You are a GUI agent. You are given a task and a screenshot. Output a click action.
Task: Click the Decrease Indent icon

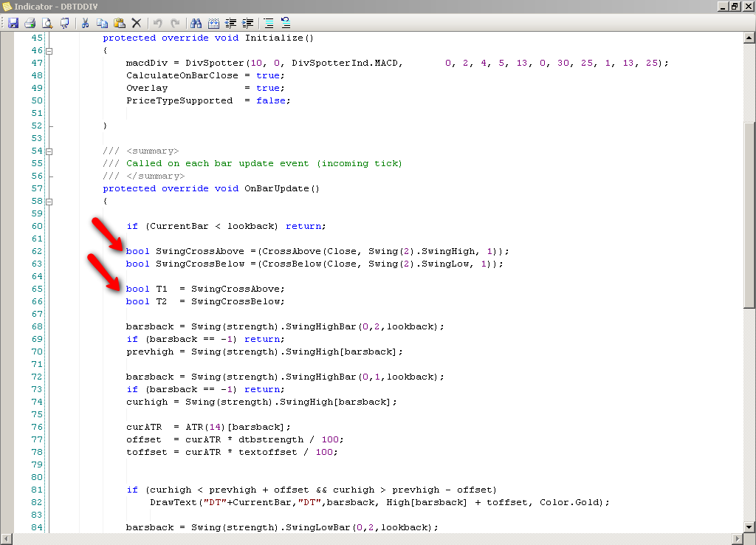tap(230, 23)
